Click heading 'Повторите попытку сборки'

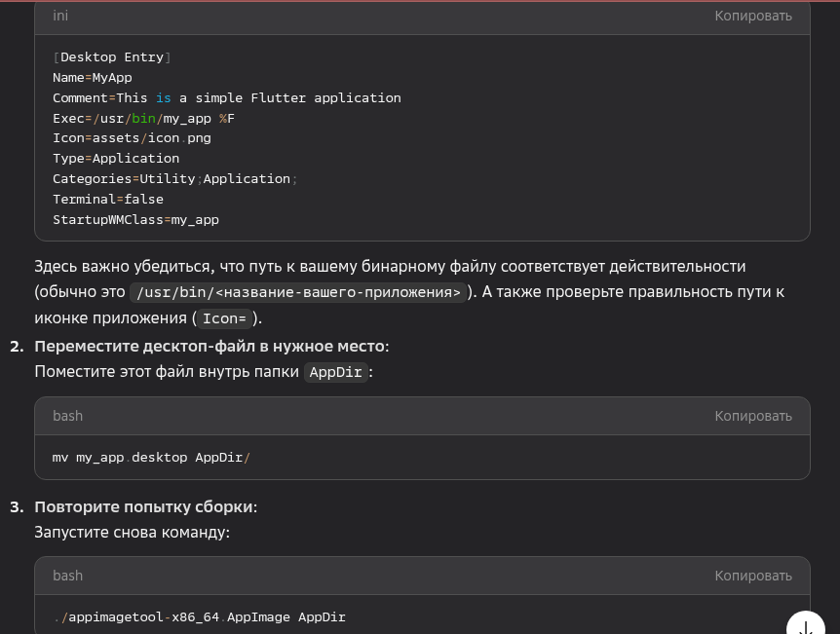[x=144, y=507]
